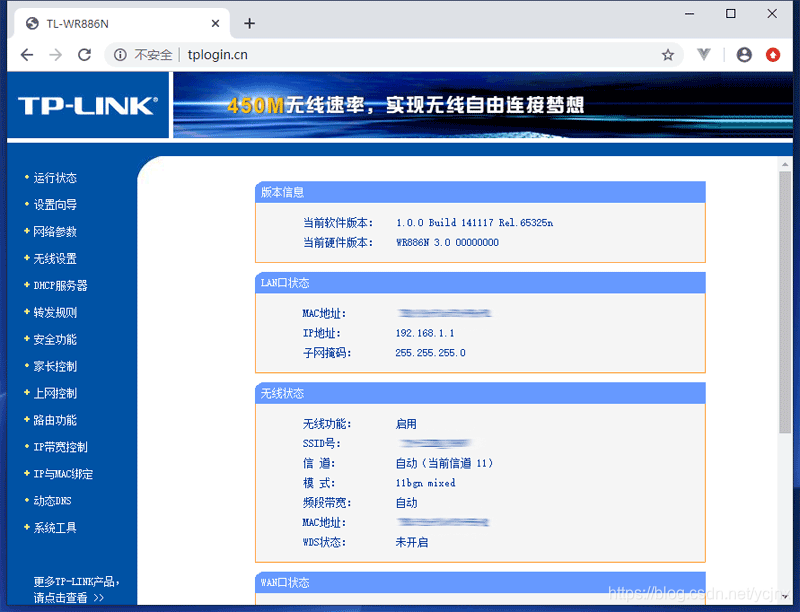Reload the tplogin.cn page
This screenshot has height=612, width=800.
coord(85,55)
